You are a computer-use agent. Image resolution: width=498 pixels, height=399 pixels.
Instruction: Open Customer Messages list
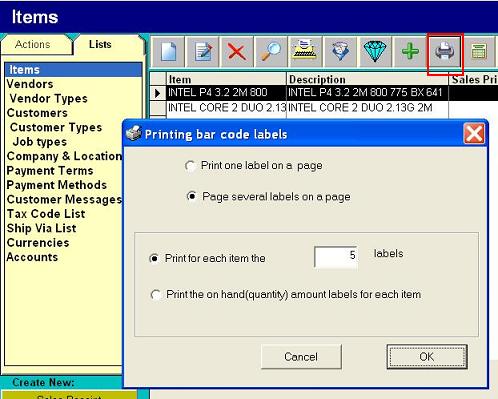(x=64, y=199)
